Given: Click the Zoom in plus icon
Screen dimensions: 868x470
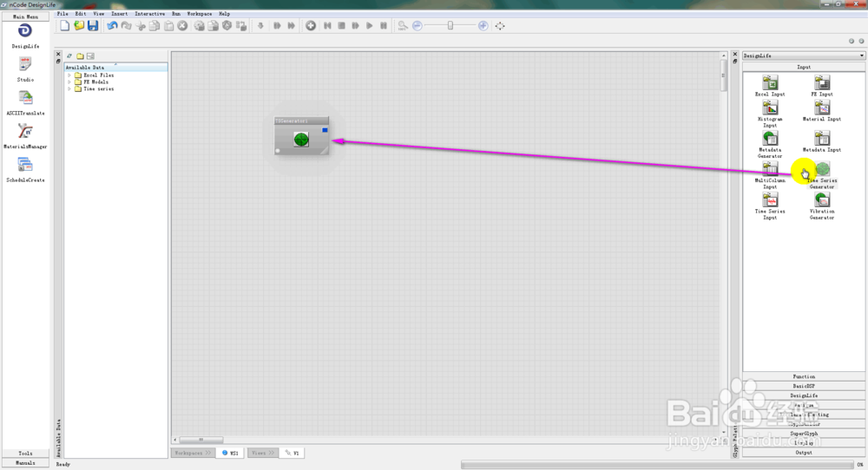Looking at the screenshot, I should (x=483, y=26).
